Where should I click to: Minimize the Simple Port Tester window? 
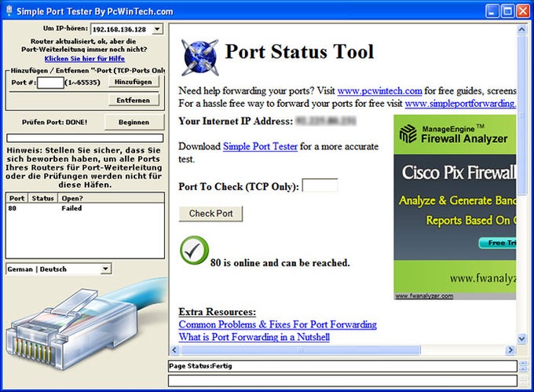[492, 11]
